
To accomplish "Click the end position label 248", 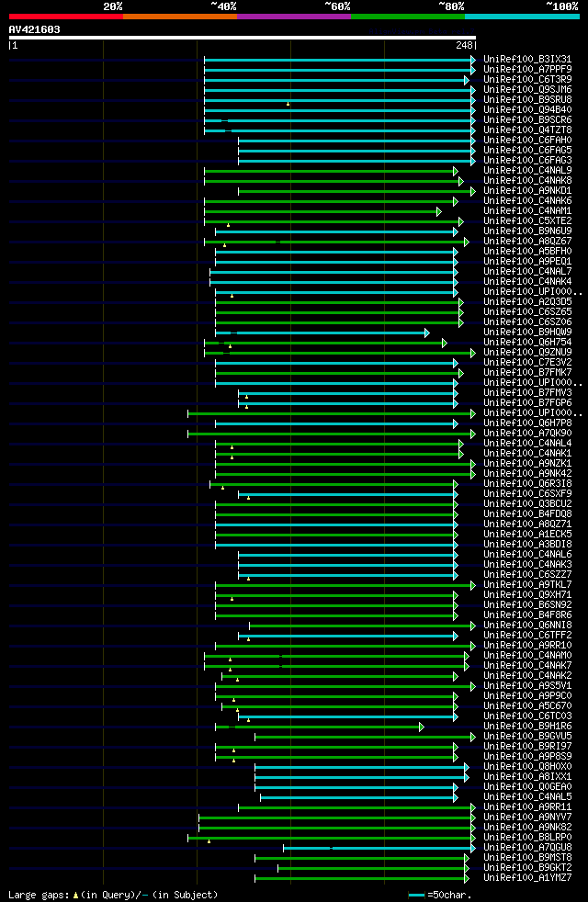I will (464, 45).
